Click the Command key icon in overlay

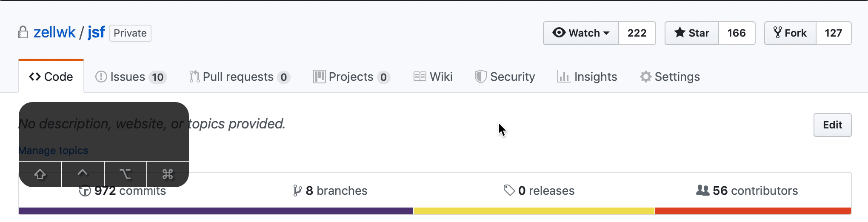click(168, 174)
